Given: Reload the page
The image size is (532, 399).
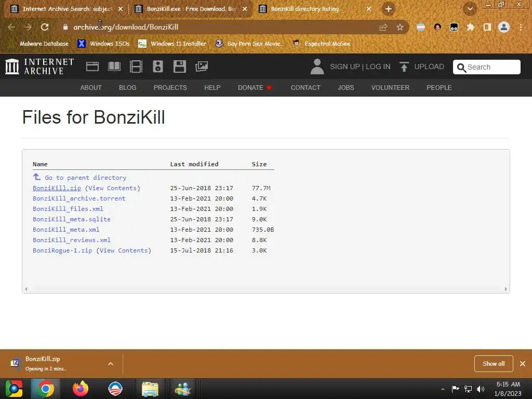Looking at the screenshot, I should click(45, 27).
